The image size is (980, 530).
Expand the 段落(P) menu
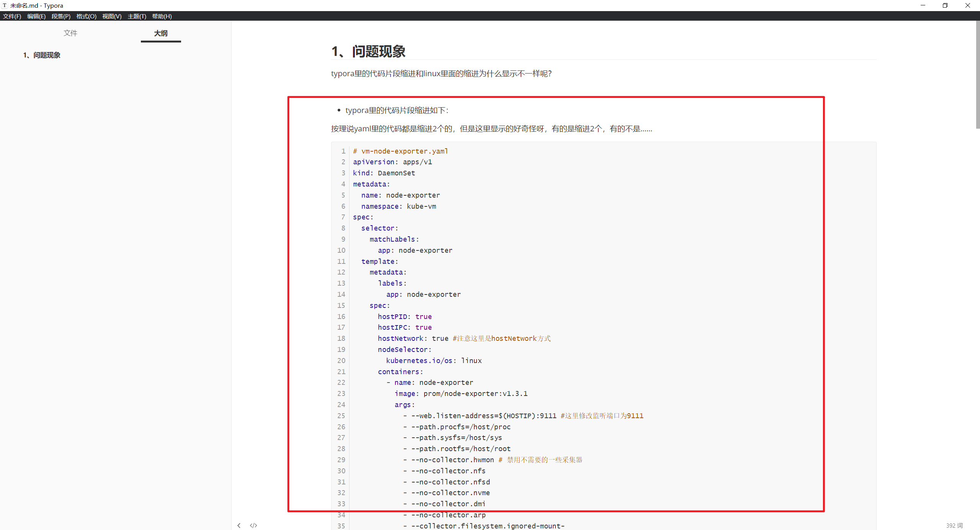click(61, 16)
